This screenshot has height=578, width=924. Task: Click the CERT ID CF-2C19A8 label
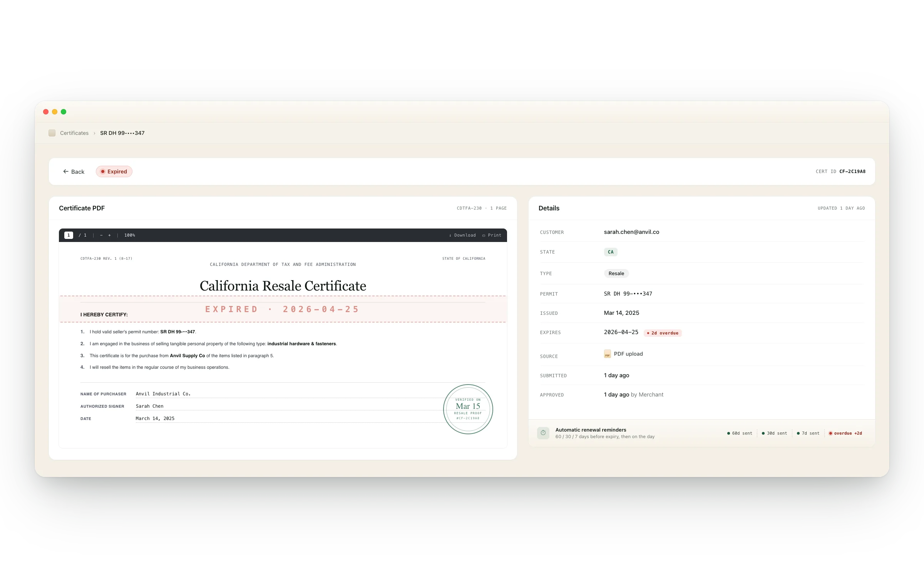pos(840,171)
